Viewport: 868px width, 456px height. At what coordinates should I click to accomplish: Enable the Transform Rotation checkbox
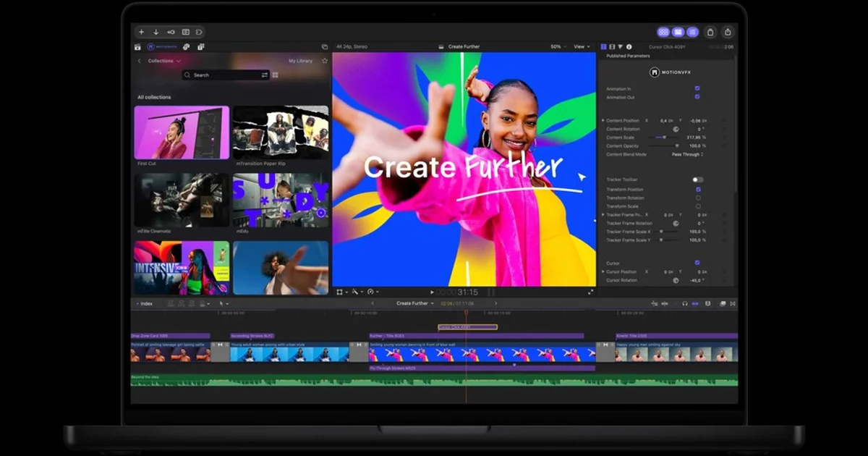point(698,198)
